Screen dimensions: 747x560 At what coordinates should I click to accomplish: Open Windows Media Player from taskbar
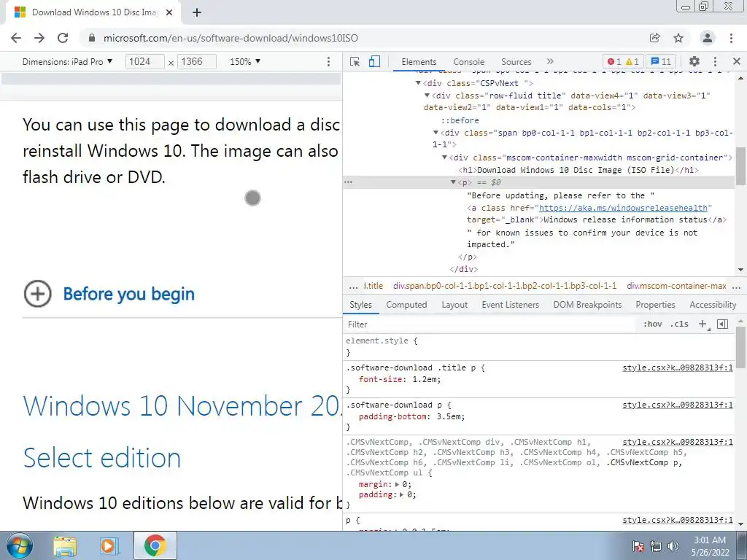tap(108, 545)
